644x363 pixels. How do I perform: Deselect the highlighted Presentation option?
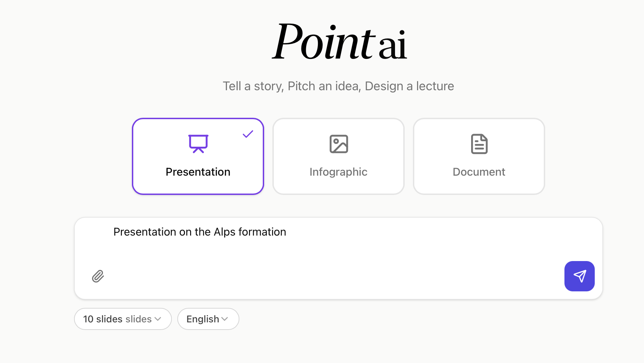(x=198, y=156)
